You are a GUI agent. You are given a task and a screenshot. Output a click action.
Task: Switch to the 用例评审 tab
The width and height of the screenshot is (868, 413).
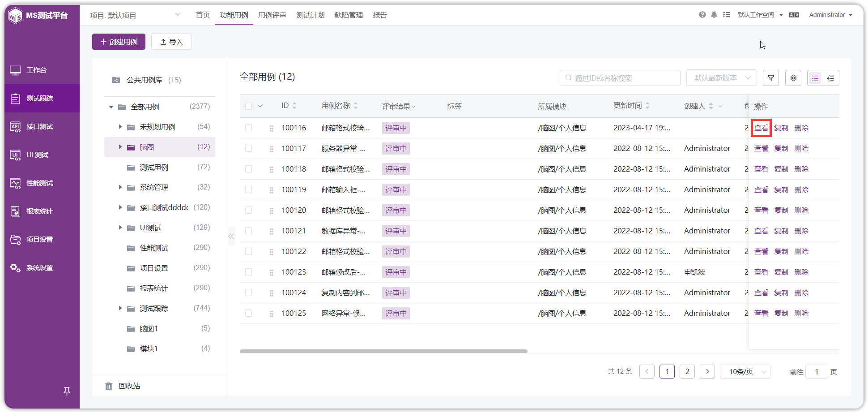(272, 15)
